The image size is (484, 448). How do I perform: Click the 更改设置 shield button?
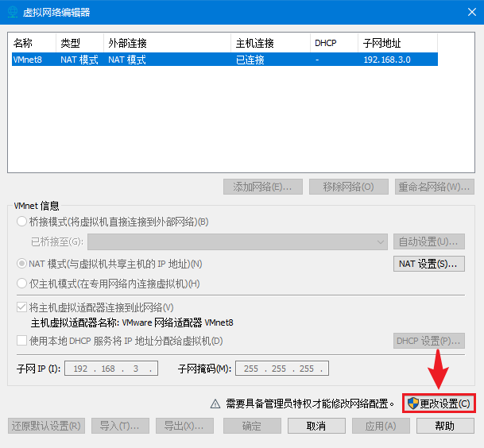[439, 404]
